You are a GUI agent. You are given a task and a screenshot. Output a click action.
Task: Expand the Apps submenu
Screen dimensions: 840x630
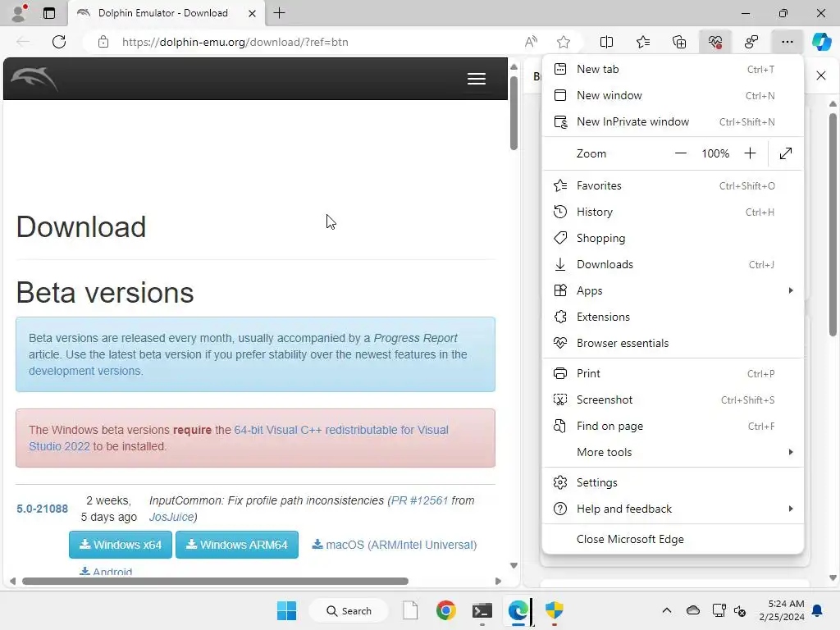[673, 291]
